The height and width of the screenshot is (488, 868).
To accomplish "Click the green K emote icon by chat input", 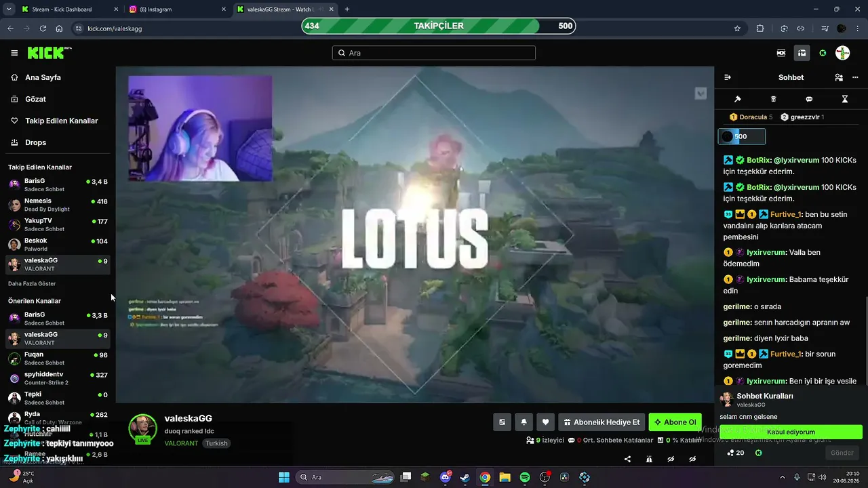I will click(x=759, y=453).
